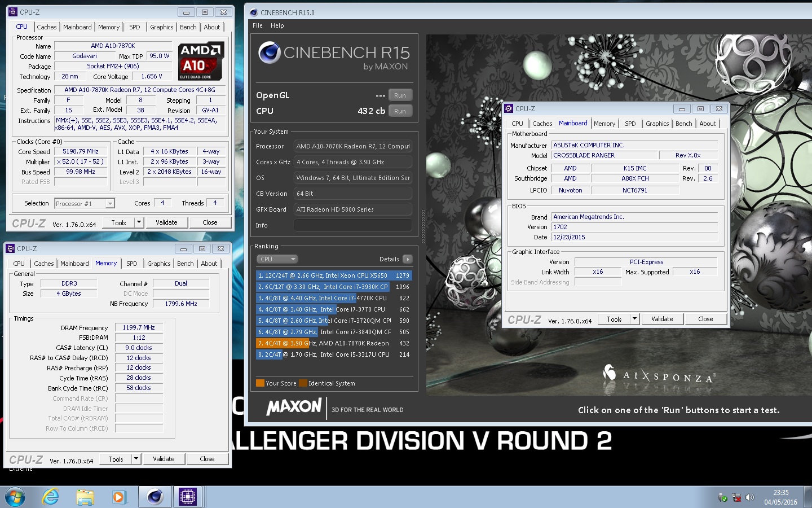Viewport: 812px width, 508px height.
Task: Select ranking row Intel Core i5-3317U
Action: (334, 354)
